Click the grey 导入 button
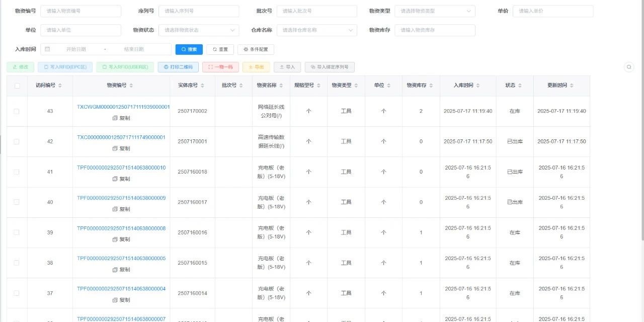This screenshot has width=644, height=322. 287,67
